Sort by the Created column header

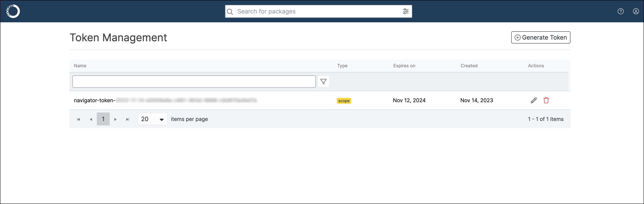(469, 66)
